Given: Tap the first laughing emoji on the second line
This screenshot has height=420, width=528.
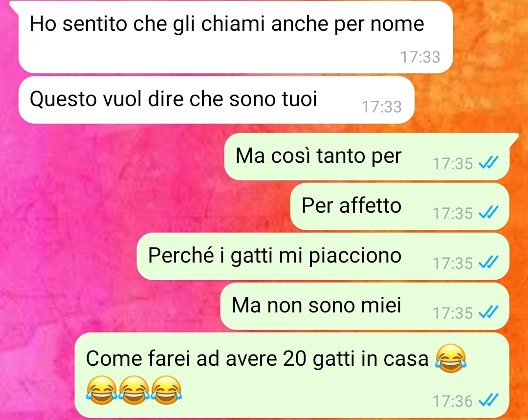Looking at the screenshot, I should click(x=102, y=390).
